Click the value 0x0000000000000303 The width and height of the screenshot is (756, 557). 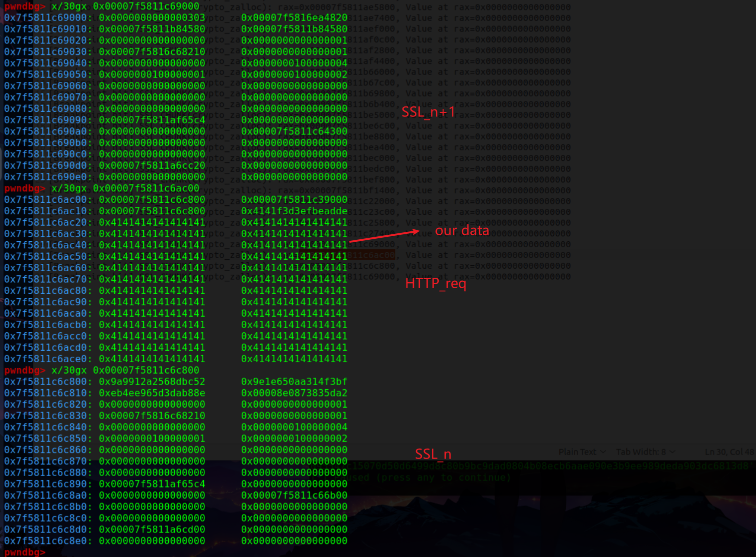pos(152,17)
